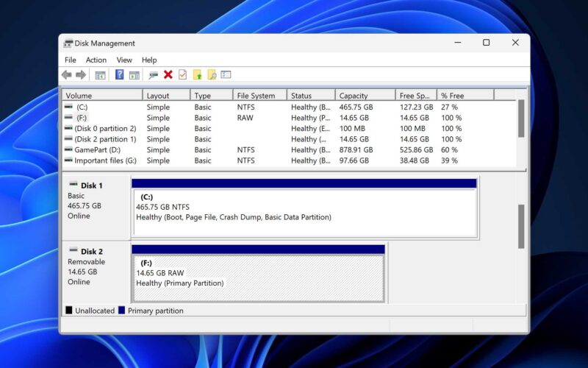
Task: Click the Connect drive toolbar icon
Action: (x=153, y=75)
